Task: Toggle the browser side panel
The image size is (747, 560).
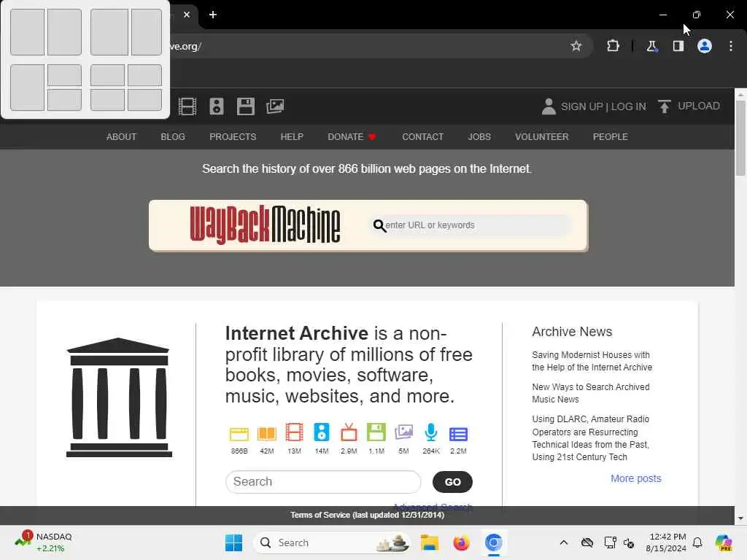Action: click(x=678, y=46)
